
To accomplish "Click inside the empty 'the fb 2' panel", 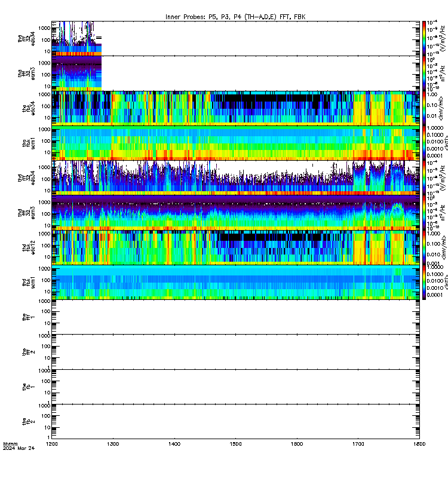I will pos(235,422).
